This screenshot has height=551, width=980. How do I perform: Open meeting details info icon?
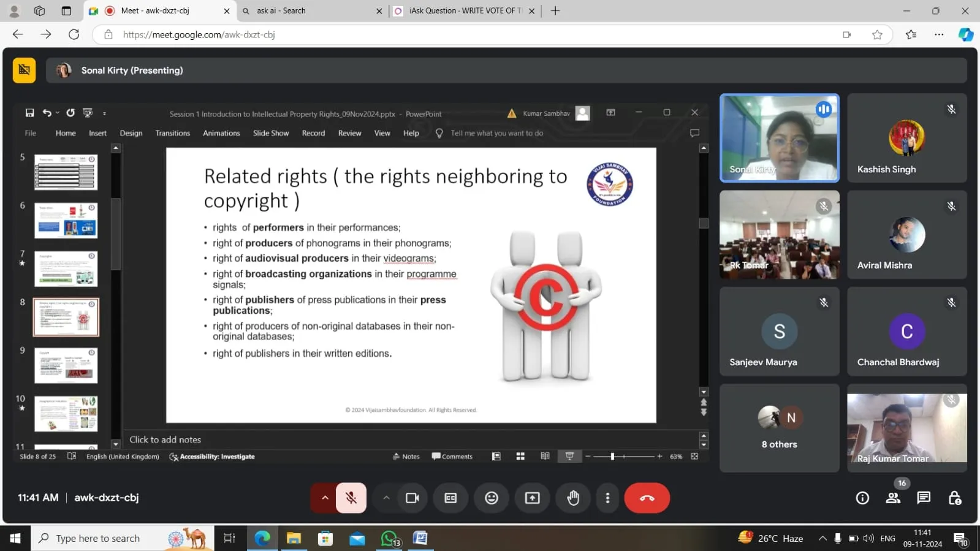[x=862, y=498]
